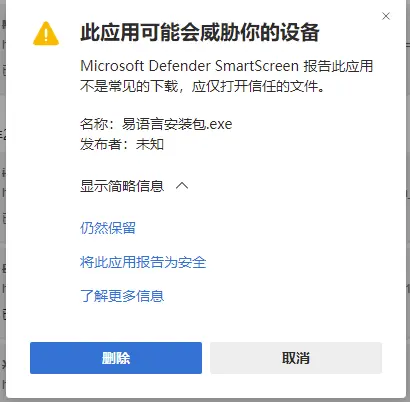Click the publisher value 未知
The height and width of the screenshot is (402, 410).
(x=150, y=144)
